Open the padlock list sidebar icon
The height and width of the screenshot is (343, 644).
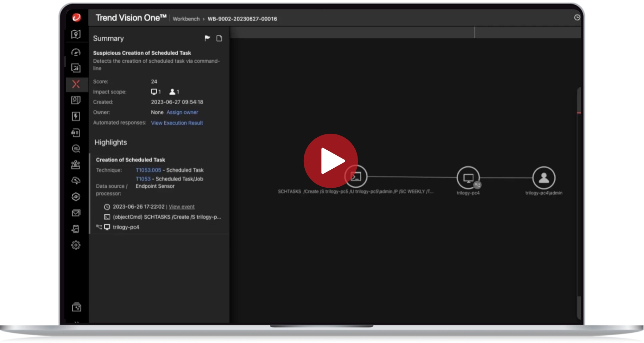coord(76,133)
